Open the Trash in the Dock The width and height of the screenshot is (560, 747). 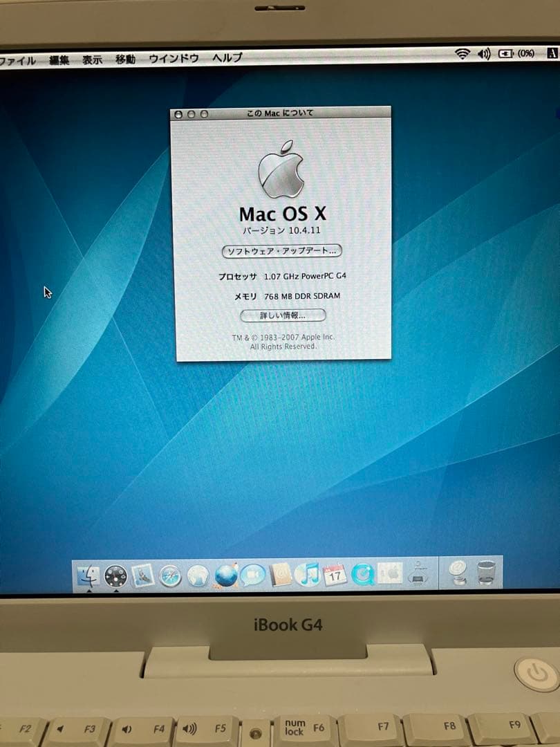(x=486, y=572)
